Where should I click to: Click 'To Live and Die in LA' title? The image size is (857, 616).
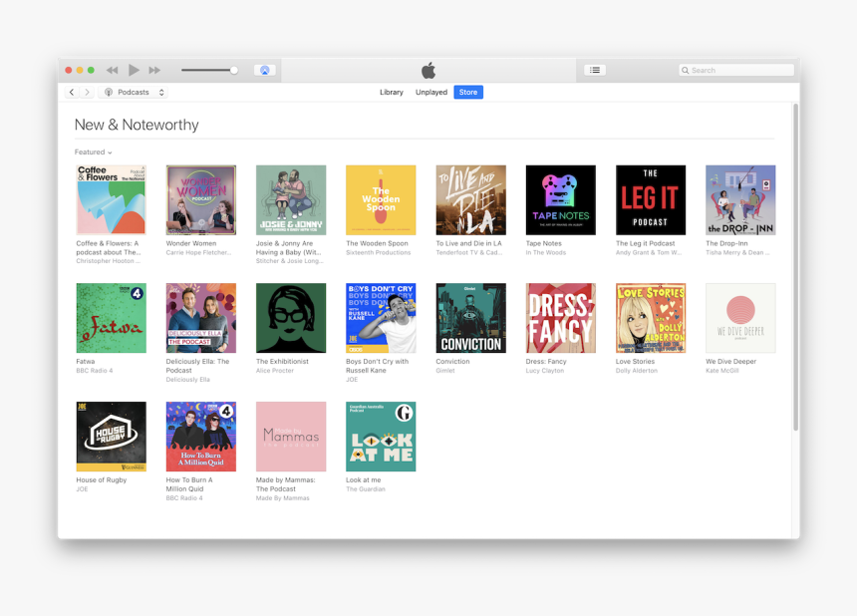(468, 244)
